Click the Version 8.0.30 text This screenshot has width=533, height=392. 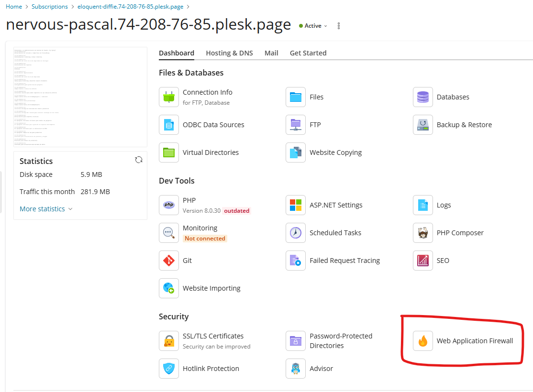201,211
